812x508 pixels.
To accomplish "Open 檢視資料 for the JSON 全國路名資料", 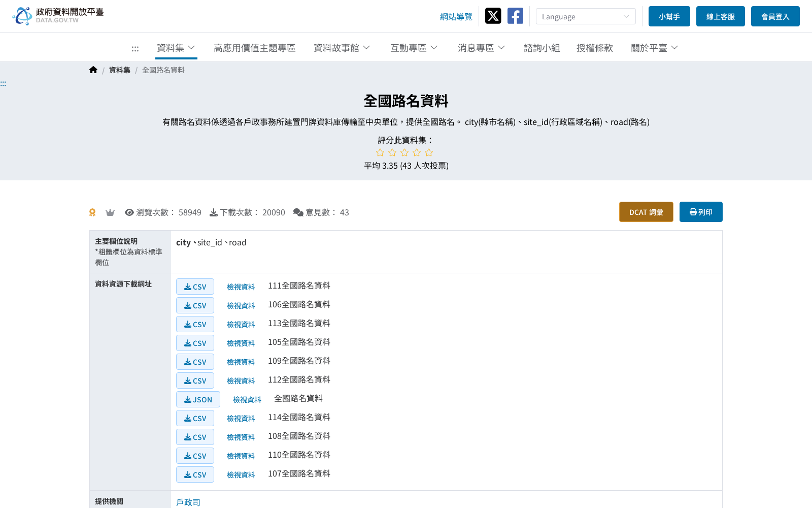I will tap(247, 400).
